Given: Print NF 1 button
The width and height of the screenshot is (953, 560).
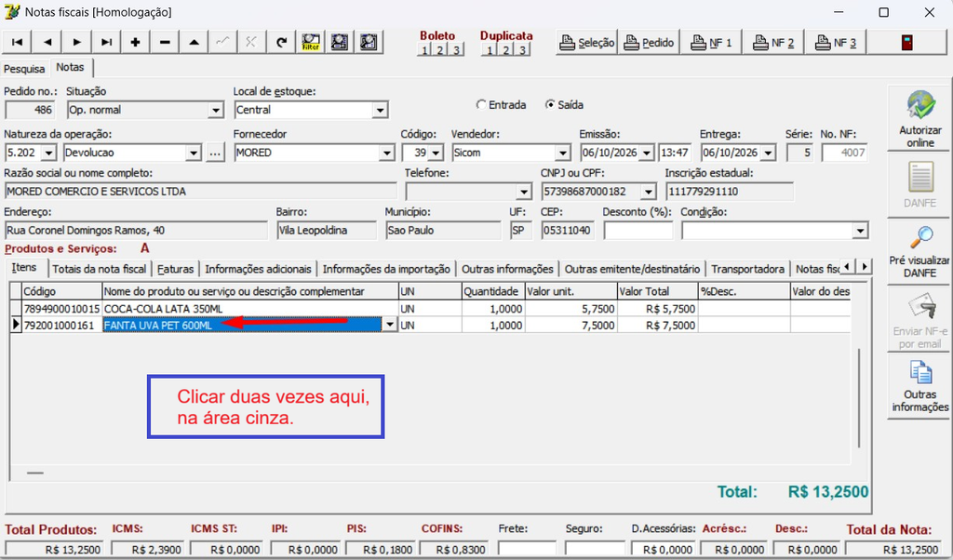Looking at the screenshot, I should (x=710, y=43).
